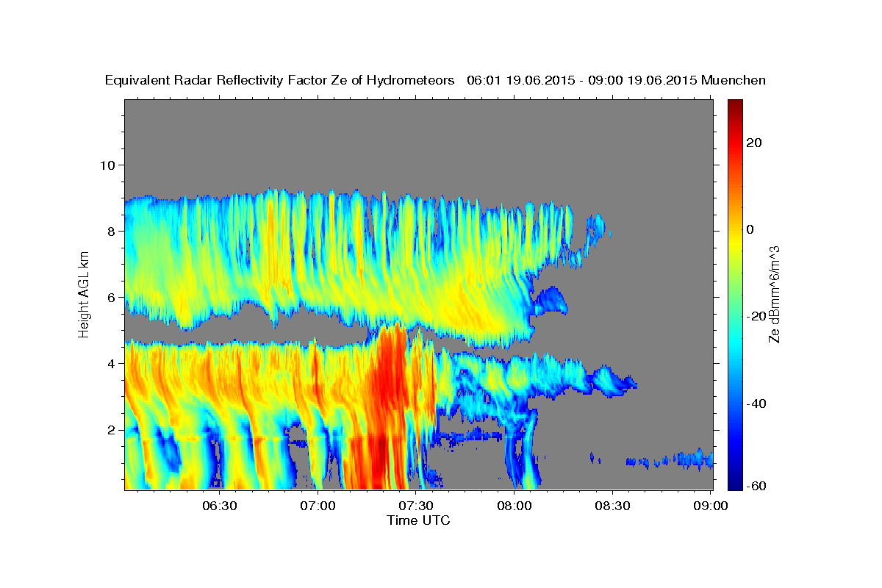Click the '09:00' time tick label
This screenshot has height=588, width=882.
pos(710,506)
